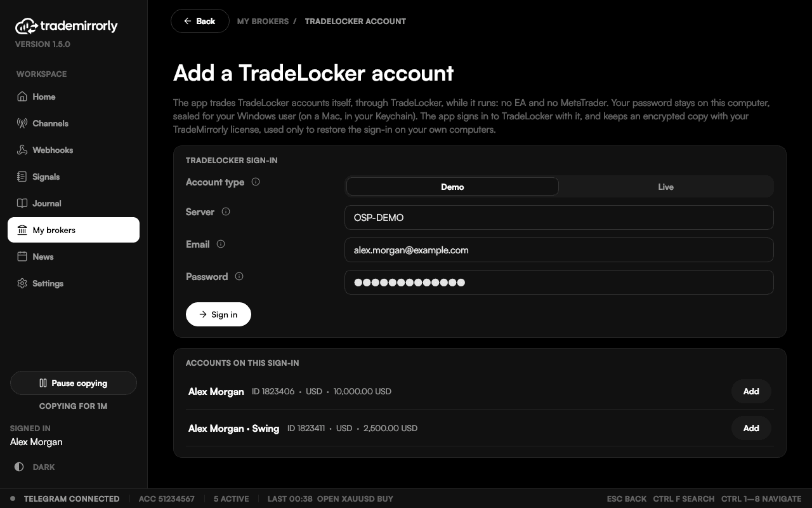The width and height of the screenshot is (812, 508).
Task: Click the Email info icon
Action: (x=221, y=244)
